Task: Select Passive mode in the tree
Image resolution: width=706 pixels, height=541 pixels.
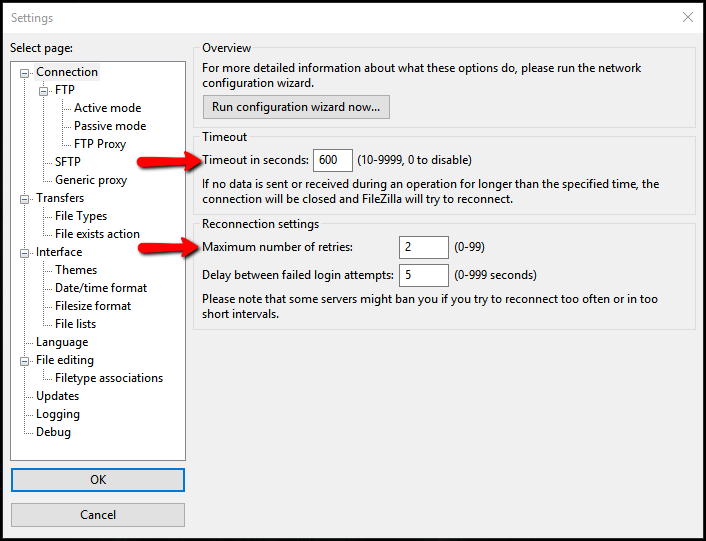Action: tap(109, 126)
